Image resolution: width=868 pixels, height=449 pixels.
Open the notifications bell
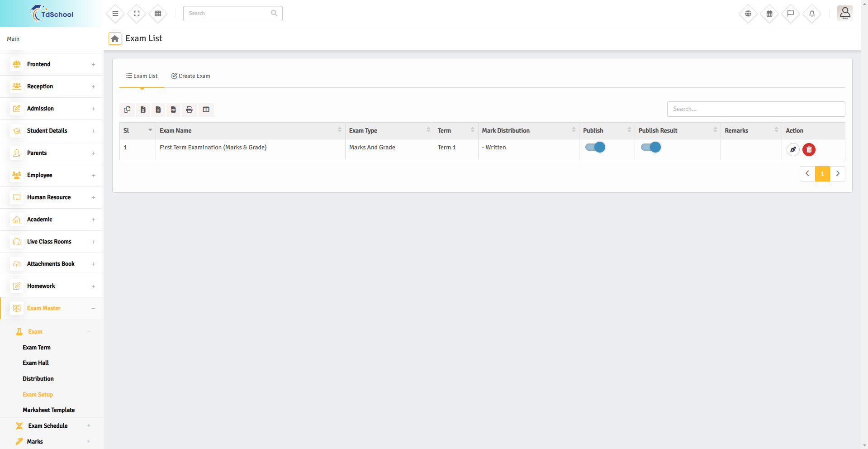coord(812,14)
